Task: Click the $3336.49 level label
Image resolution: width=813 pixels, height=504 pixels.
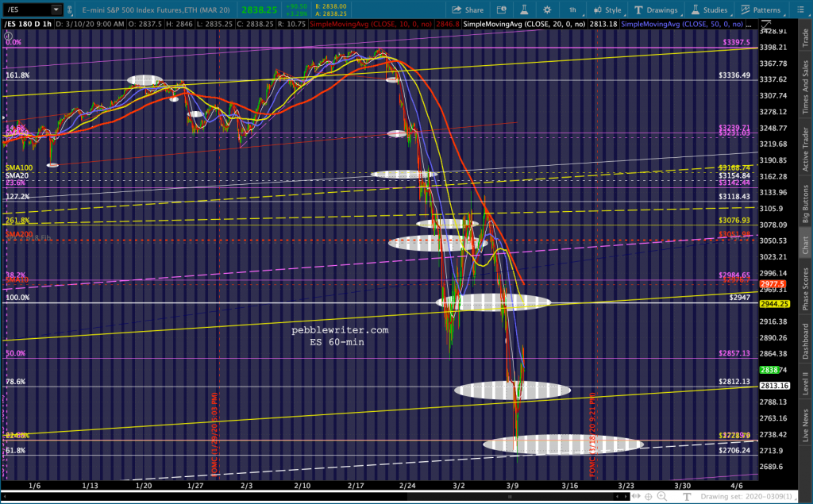Action: [734, 75]
